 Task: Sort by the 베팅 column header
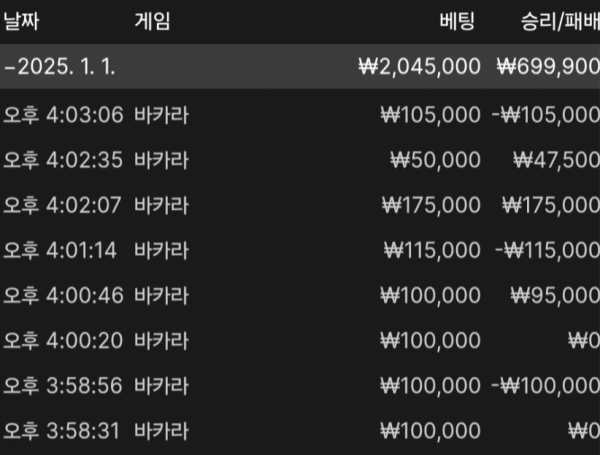click(457, 21)
